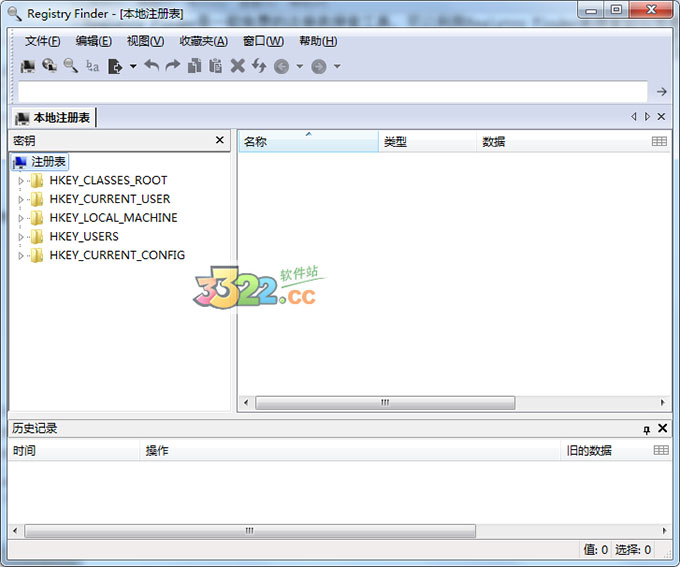This screenshot has width=680, height=567.
Task: Select the HKEY_CURRENT_USER key
Action: coord(110,199)
